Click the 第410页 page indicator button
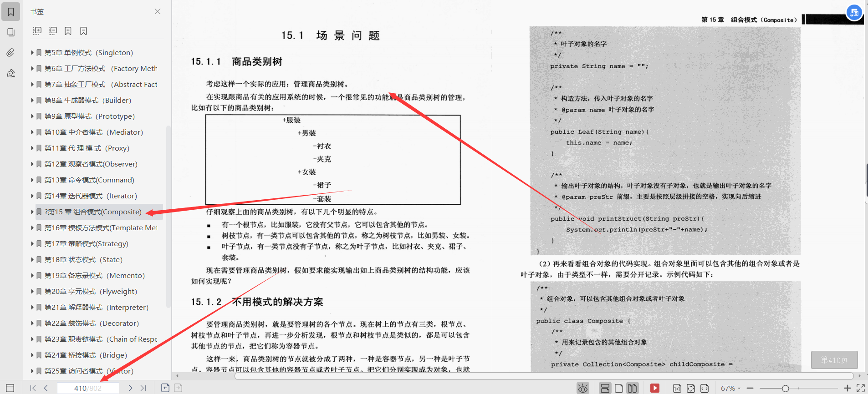Viewport: 868px width, 394px height. 834,360
